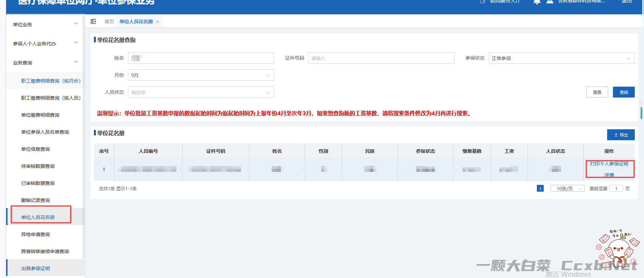Open the 参保状态 dropdown
Viewport: 644px width, 278px height.
pyautogui.click(x=561, y=58)
